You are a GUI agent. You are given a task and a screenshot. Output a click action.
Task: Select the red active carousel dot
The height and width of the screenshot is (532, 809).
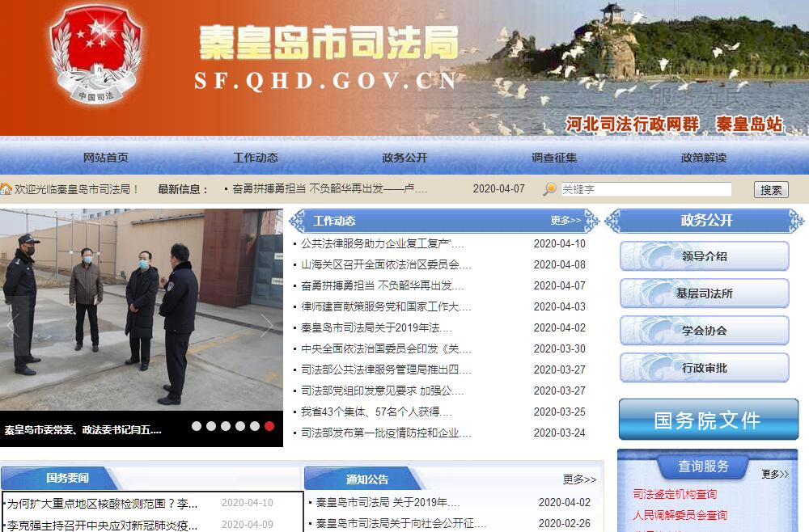(269, 426)
